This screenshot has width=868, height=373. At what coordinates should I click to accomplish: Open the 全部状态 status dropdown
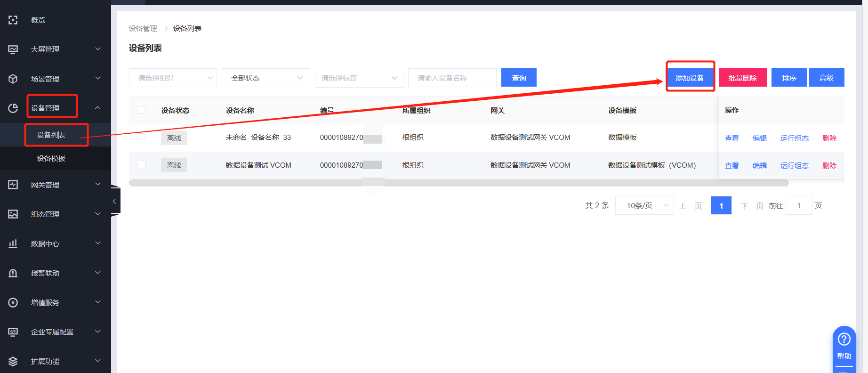[265, 78]
